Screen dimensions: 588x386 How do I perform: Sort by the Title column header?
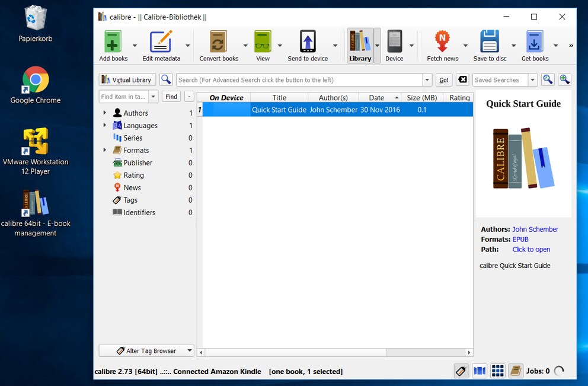(x=279, y=97)
